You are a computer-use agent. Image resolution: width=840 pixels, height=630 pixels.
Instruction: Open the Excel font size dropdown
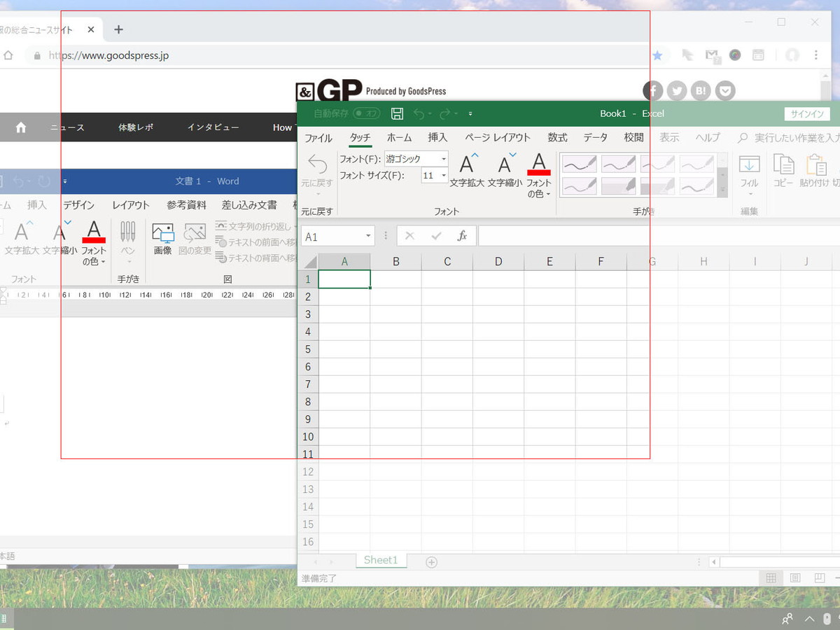point(443,176)
